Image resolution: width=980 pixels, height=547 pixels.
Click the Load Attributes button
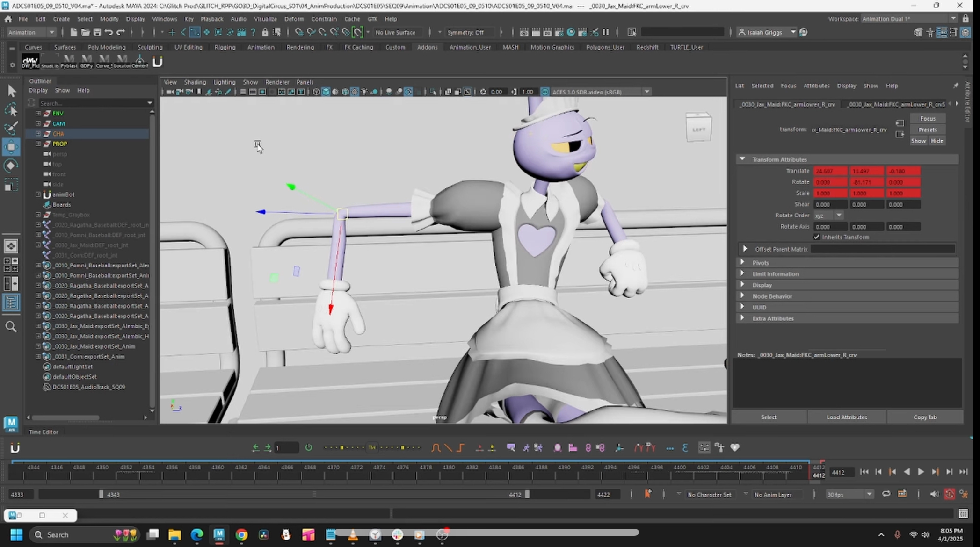847,417
